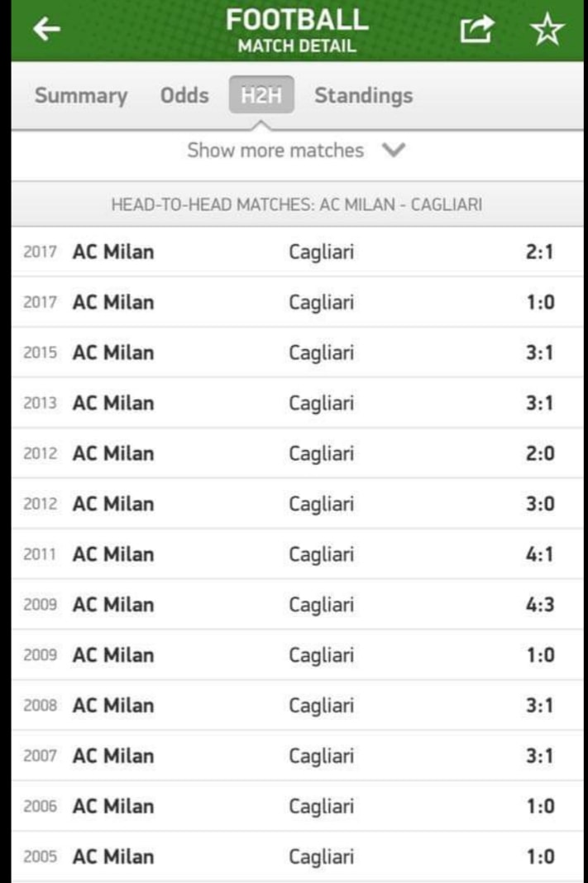Click the Head-to-Head matches header bar
The width and height of the screenshot is (588, 883).
pyautogui.click(x=297, y=204)
